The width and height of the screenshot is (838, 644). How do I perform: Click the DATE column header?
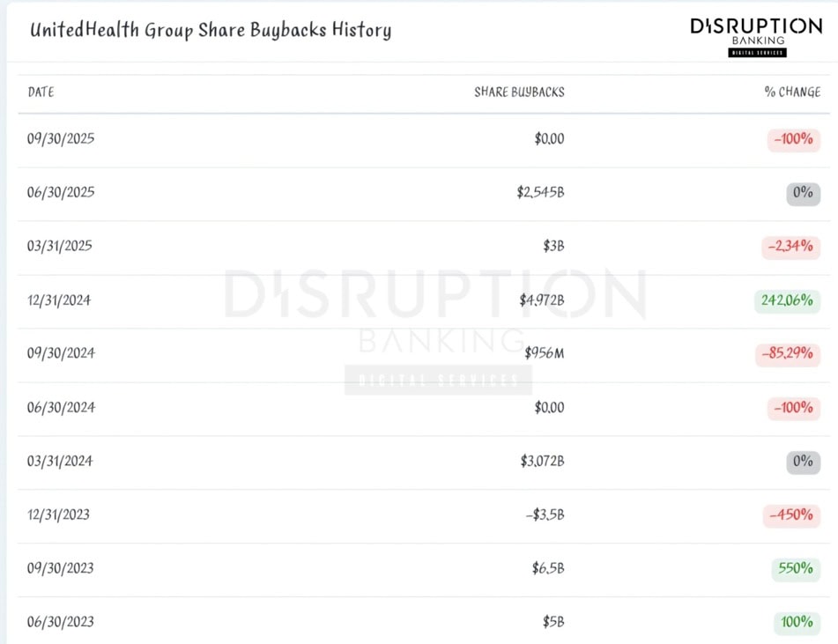point(41,92)
